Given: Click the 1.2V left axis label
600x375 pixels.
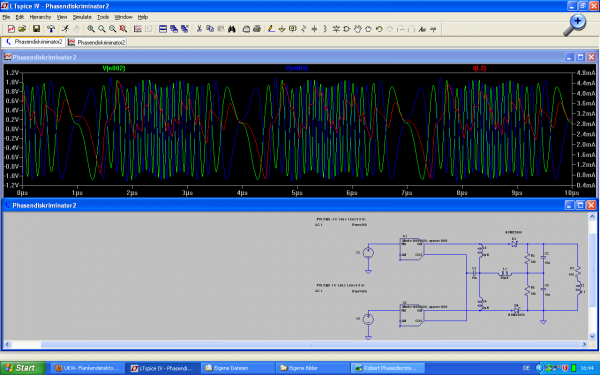Looking at the screenshot, I should click(12, 72).
